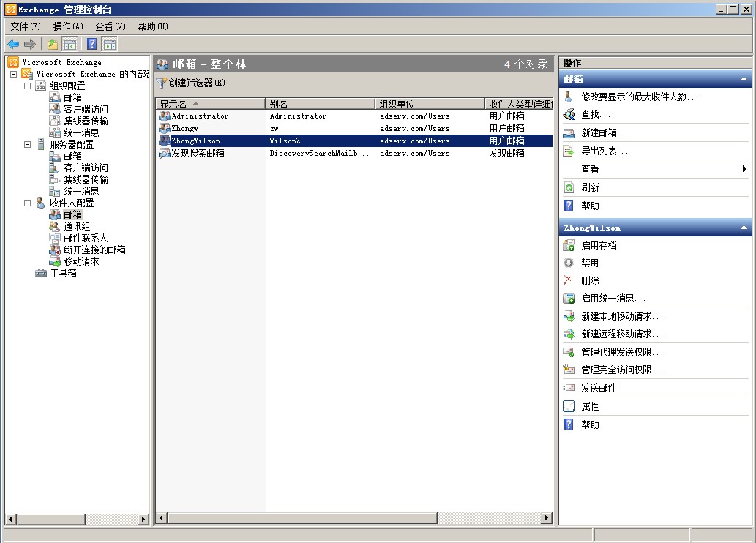Click the green 刷新 icon

(569, 187)
